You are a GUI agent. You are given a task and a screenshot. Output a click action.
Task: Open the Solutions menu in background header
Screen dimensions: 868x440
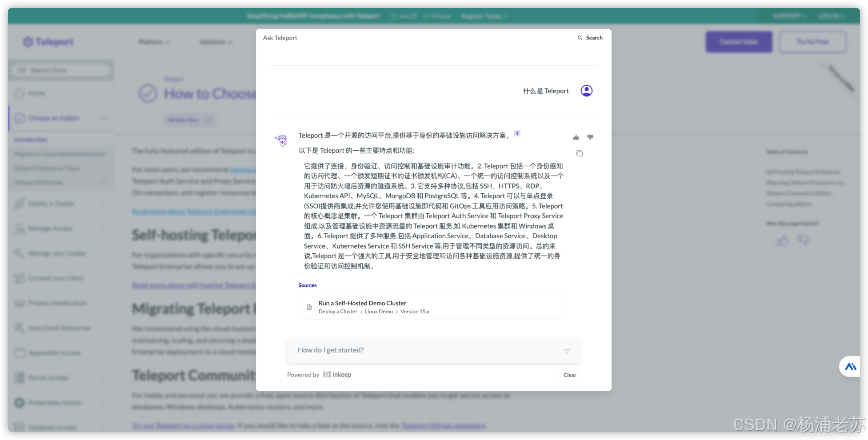(216, 42)
